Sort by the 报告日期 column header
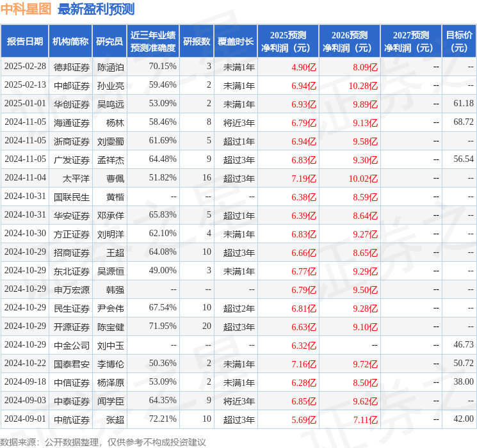Image resolution: width=477 pixels, height=448 pixels. tap(25, 42)
